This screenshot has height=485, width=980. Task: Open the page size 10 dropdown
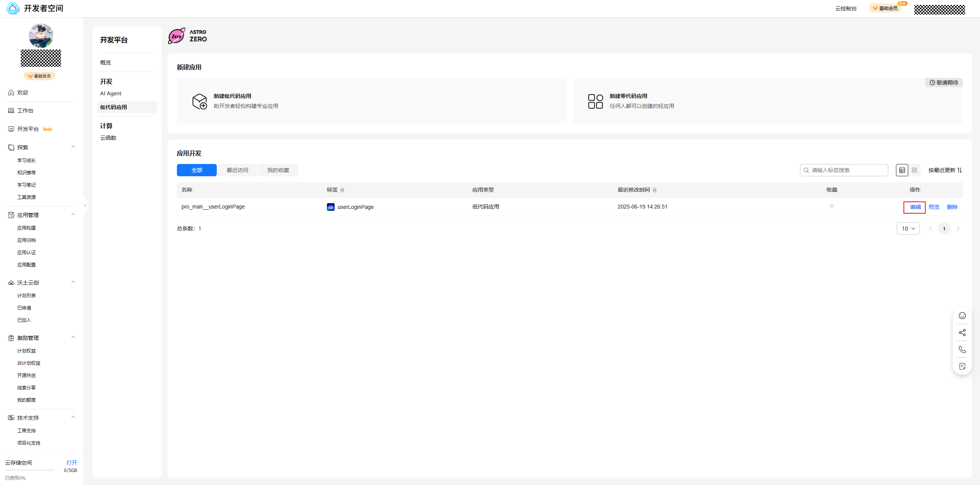(908, 228)
